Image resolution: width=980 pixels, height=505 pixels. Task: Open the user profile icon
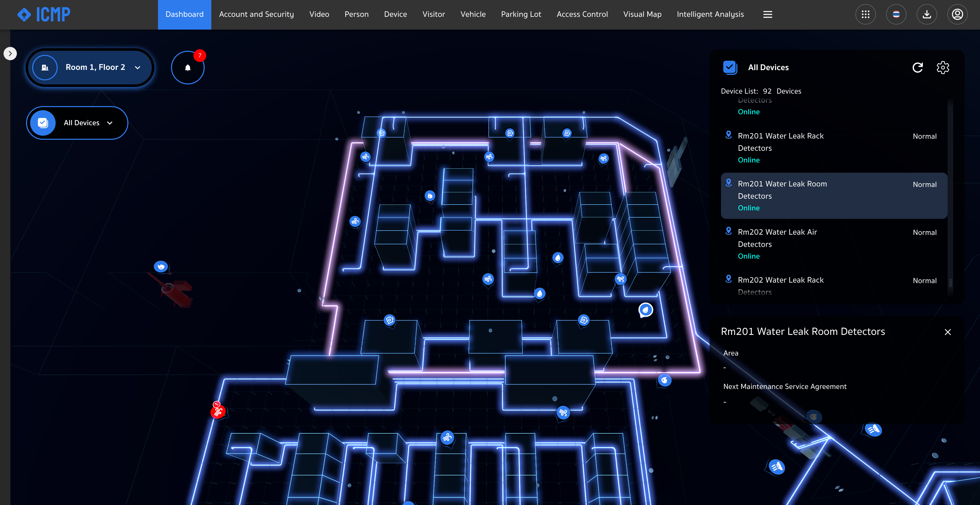957,15
